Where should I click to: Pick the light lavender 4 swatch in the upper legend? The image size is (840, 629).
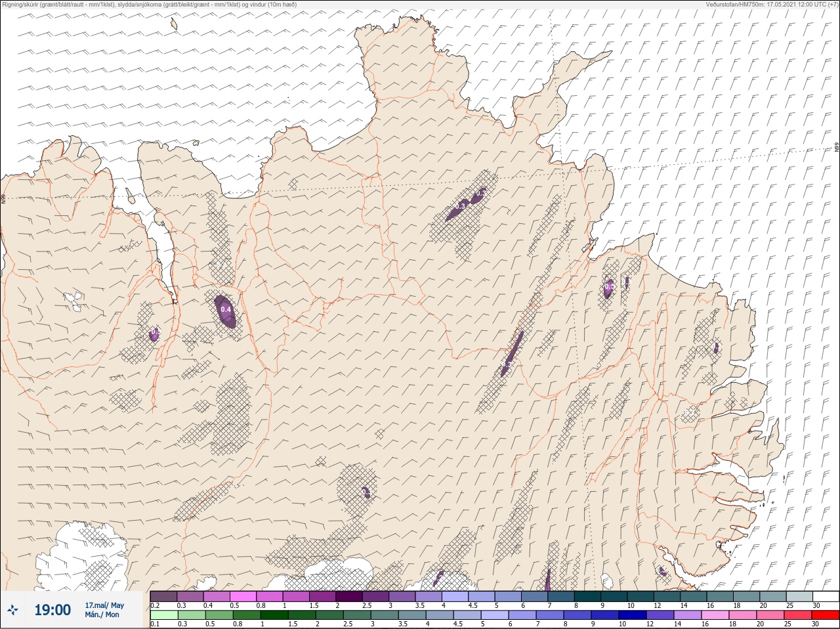click(x=455, y=596)
